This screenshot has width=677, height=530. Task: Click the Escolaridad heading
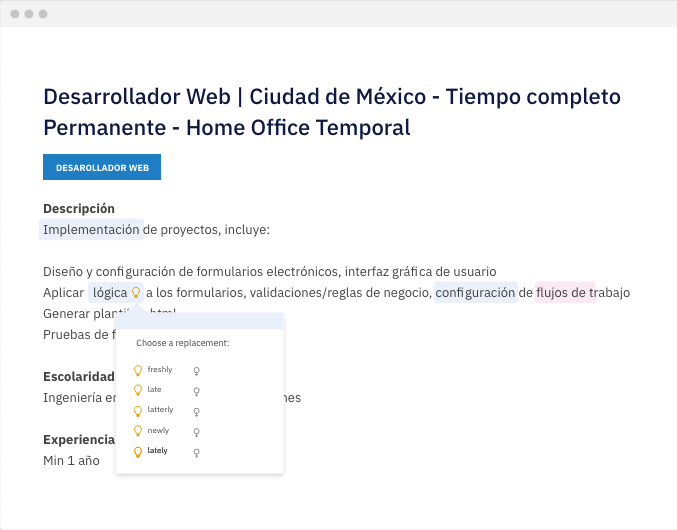79,377
